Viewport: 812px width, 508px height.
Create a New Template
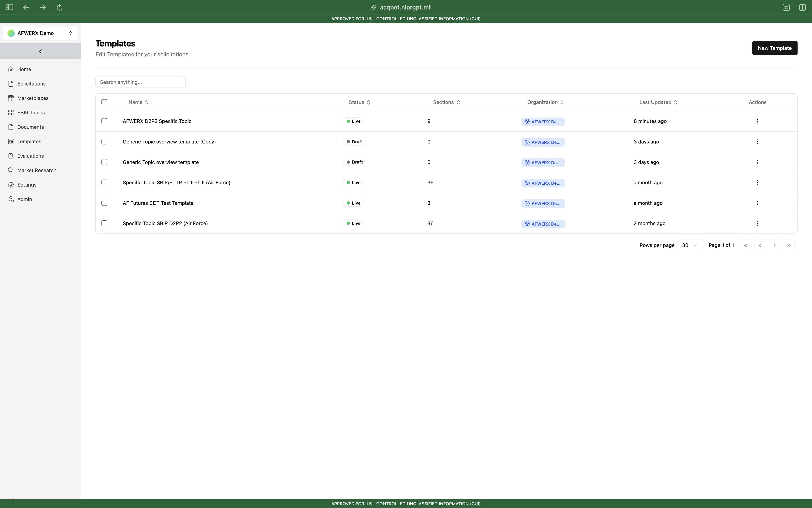[x=774, y=48]
